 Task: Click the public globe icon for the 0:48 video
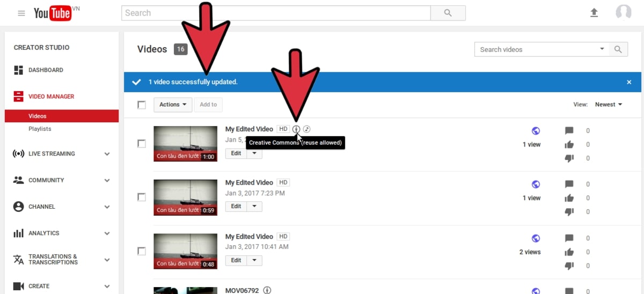click(x=536, y=238)
